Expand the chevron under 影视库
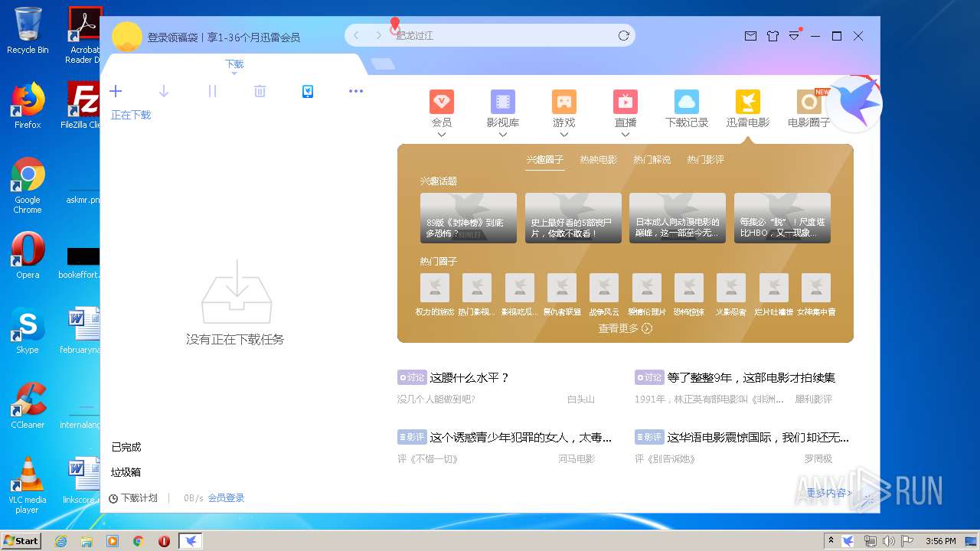This screenshot has height=551, width=980. pos(503,135)
